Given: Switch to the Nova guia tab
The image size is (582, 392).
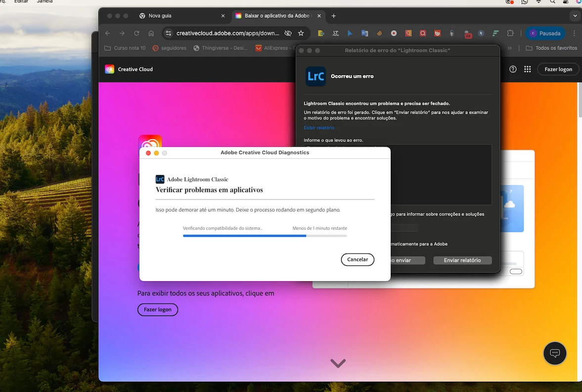Looking at the screenshot, I should pos(181,16).
